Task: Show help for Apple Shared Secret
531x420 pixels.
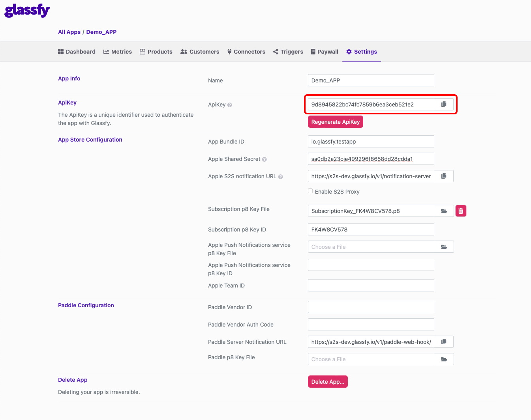Action: click(265, 159)
